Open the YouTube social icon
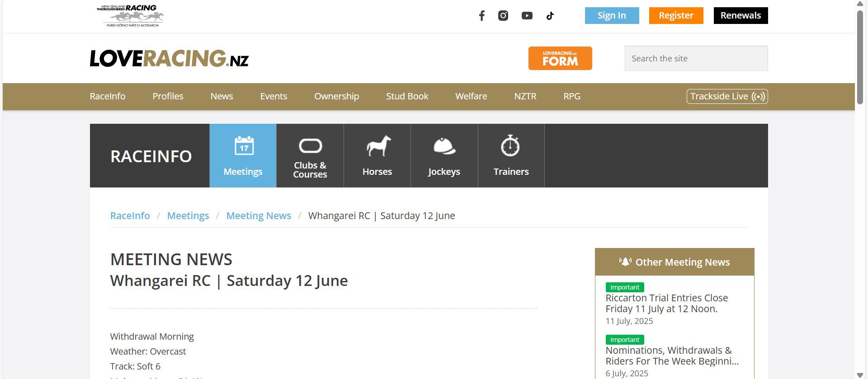 pyautogui.click(x=527, y=16)
